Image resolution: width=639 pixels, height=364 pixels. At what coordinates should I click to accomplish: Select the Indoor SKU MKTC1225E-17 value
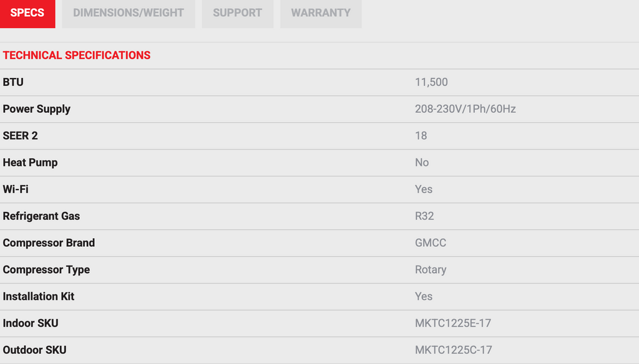[453, 323]
